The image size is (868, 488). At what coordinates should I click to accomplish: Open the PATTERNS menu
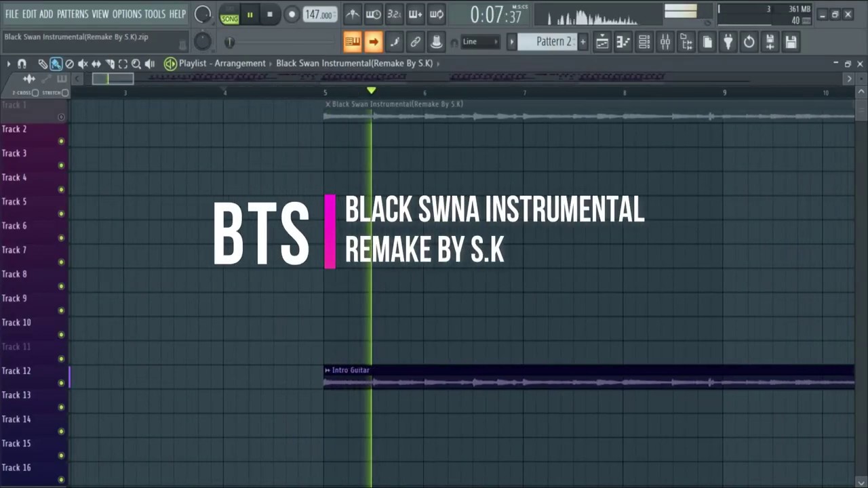click(72, 14)
